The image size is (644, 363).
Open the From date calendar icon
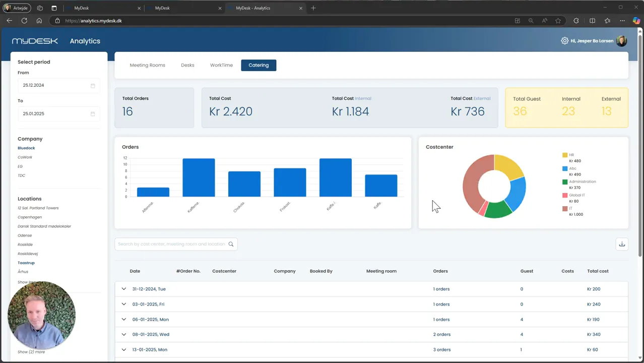[93, 86]
